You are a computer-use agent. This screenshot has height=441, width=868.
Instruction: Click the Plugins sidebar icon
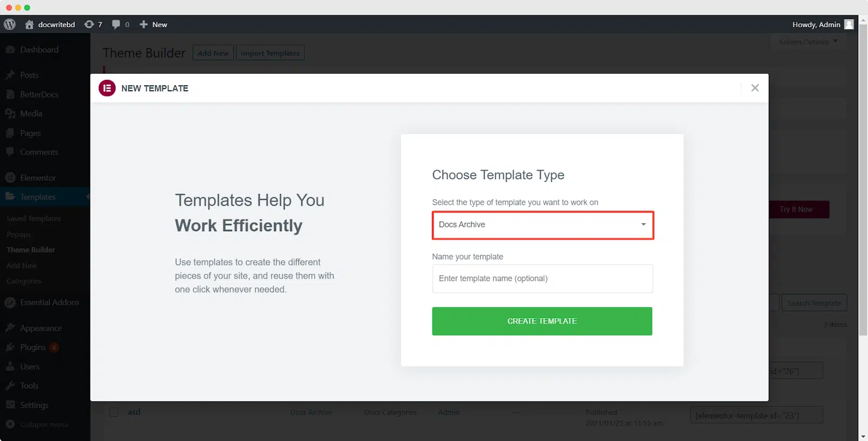pyautogui.click(x=10, y=347)
